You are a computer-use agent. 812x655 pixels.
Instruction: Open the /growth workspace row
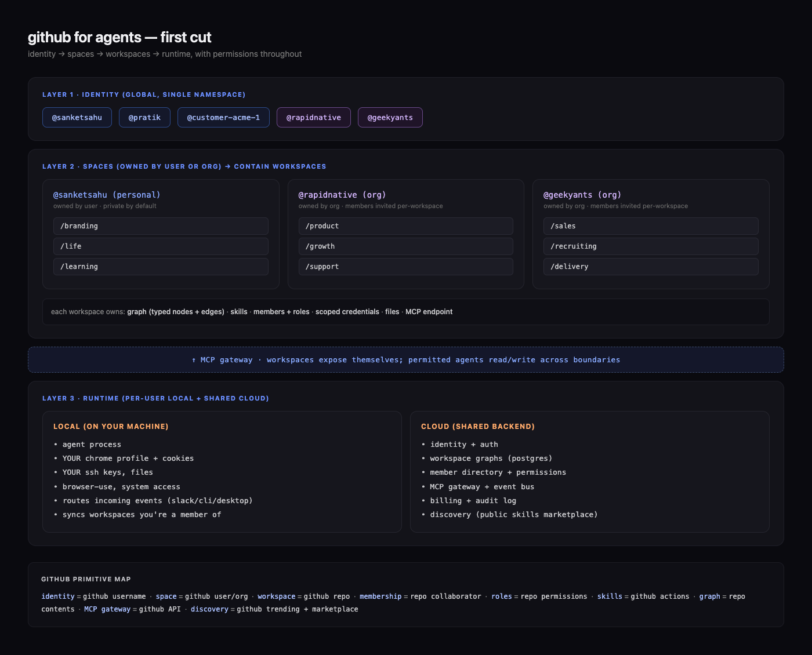[x=406, y=246]
